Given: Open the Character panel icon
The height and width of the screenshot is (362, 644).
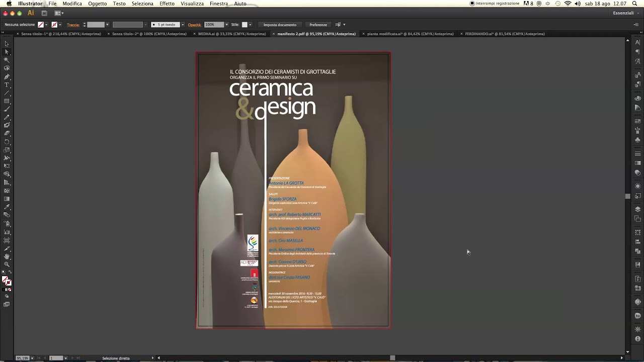Looking at the screenshot, I should point(637,42).
